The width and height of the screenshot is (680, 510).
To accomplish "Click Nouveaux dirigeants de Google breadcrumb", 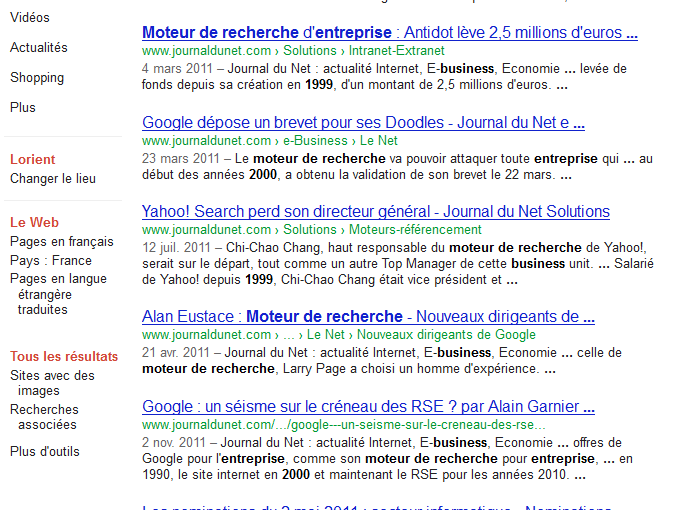I will [x=446, y=335].
